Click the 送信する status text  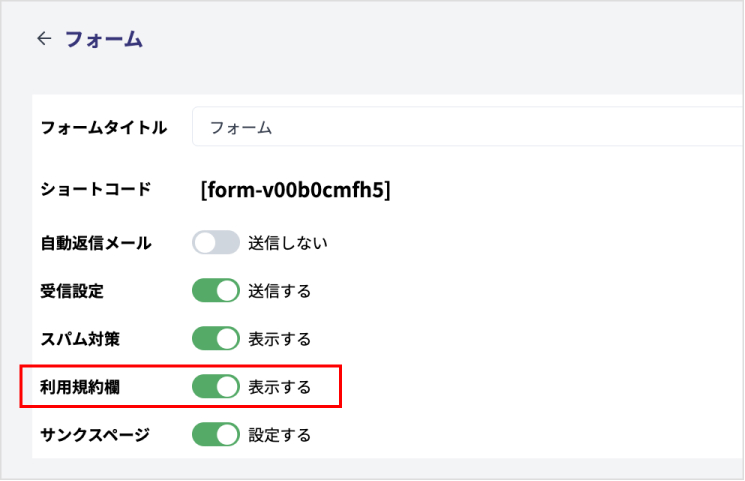[x=280, y=291]
